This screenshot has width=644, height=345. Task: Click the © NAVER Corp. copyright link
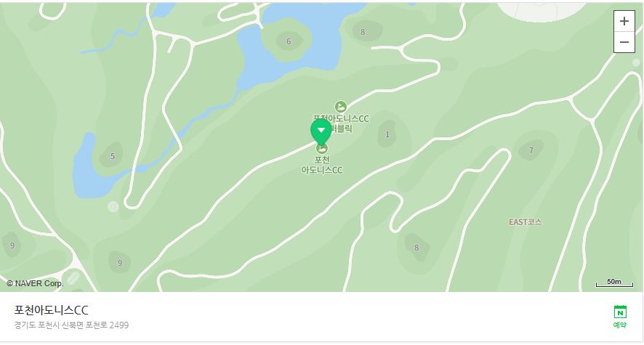point(35,283)
